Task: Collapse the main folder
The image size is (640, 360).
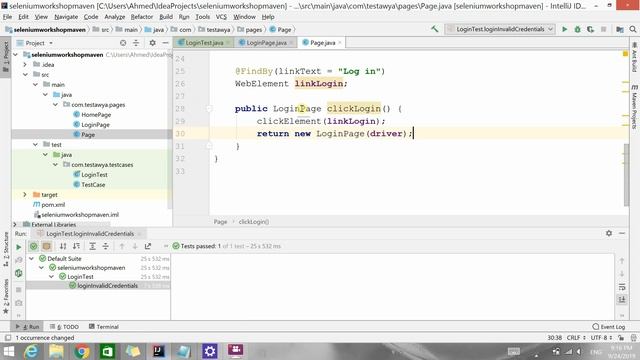Action: 35,84
